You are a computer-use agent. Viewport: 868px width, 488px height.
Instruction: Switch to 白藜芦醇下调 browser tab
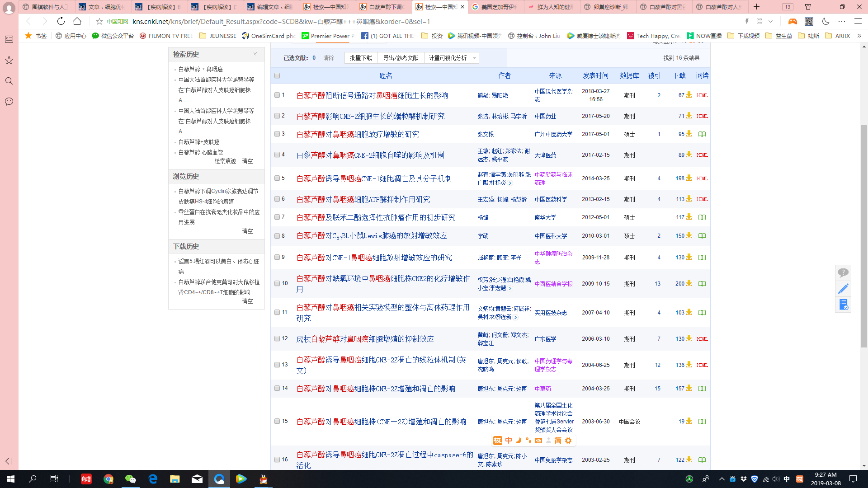(x=383, y=7)
